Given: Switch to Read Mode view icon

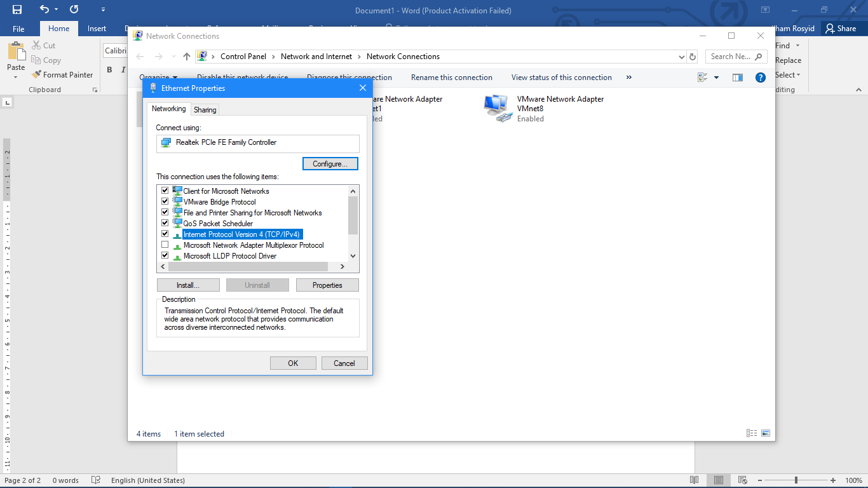Looking at the screenshot, I should click(695, 480).
